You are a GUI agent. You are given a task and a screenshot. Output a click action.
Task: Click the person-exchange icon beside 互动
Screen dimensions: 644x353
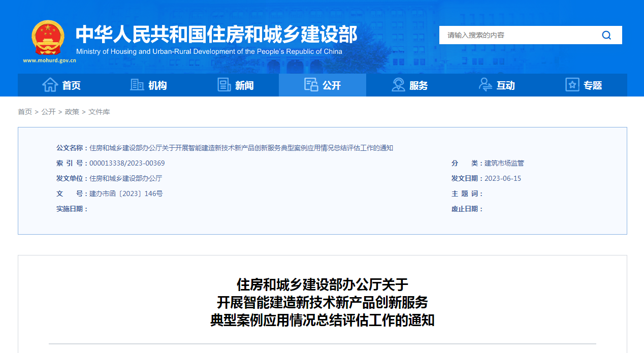[x=486, y=85]
